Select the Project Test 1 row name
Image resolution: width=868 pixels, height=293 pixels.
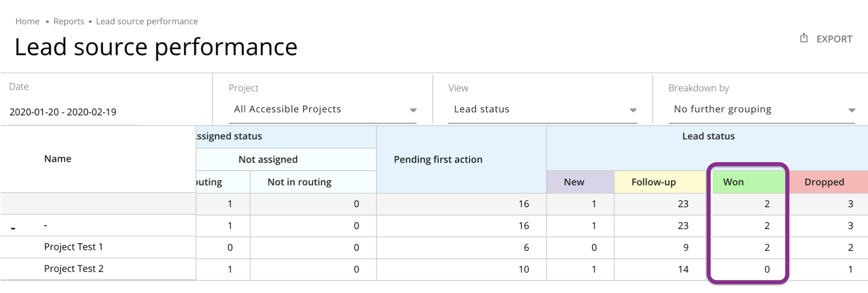[x=73, y=247]
